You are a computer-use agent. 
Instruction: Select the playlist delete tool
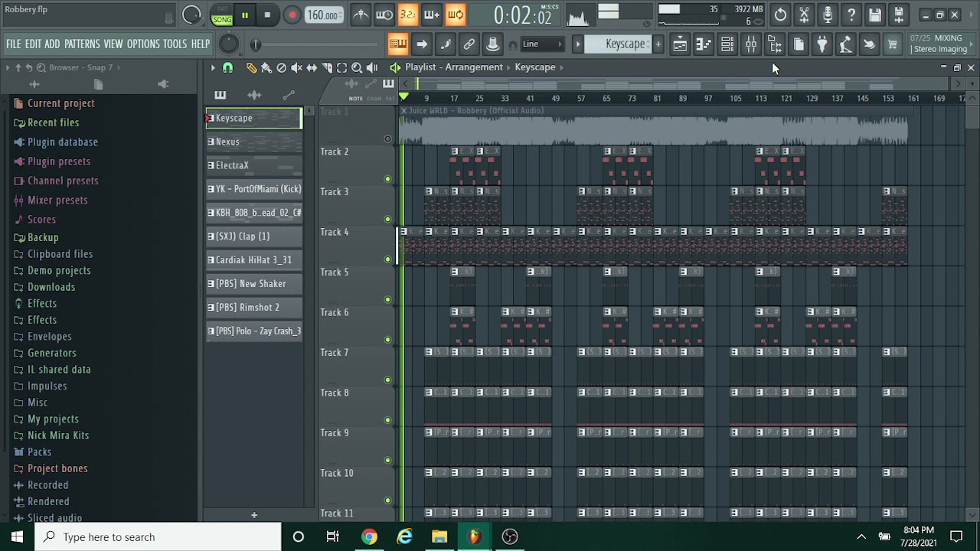coord(281,67)
